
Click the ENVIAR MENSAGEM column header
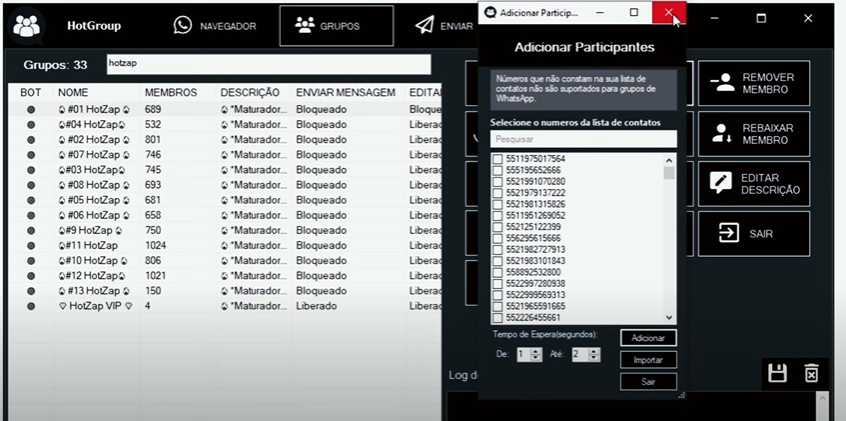345,93
